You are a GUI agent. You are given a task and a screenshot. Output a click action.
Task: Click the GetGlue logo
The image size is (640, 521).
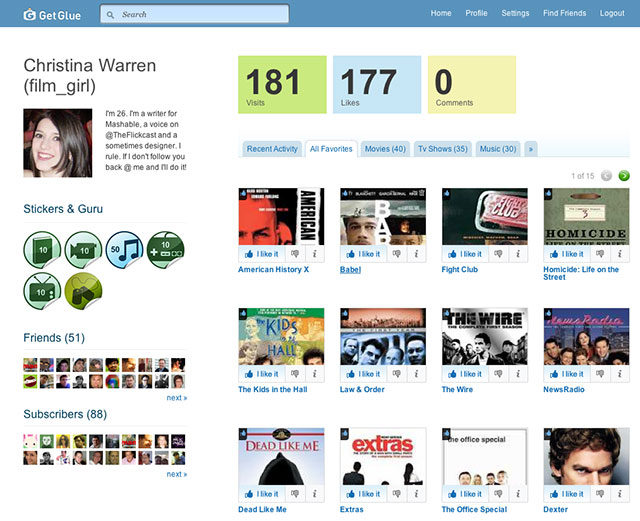tap(52, 15)
